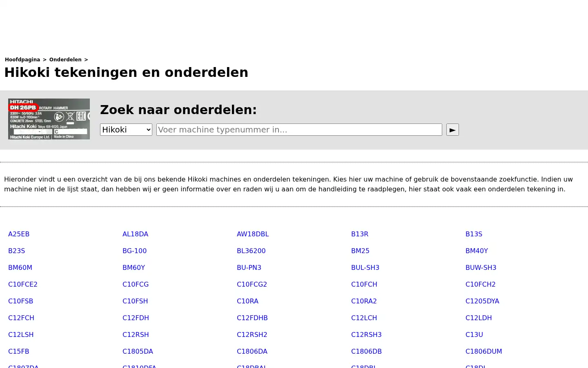Open the B13R machine link
The width and height of the screenshot is (588, 368).
pyautogui.click(x=360, y=234)
